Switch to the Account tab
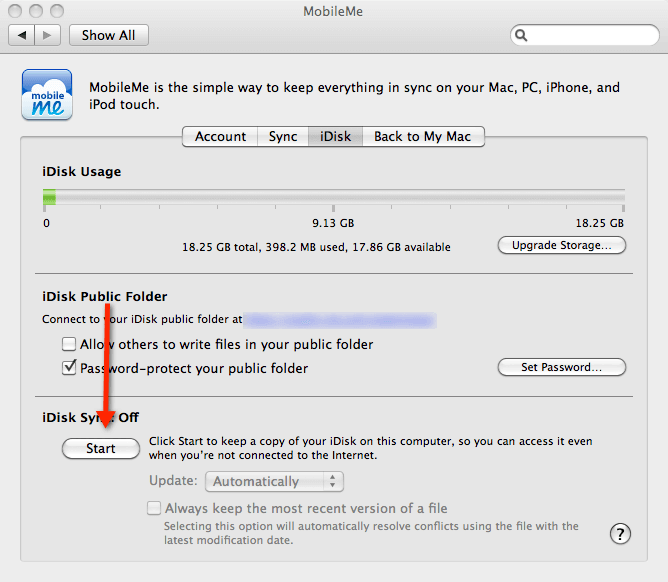The height and width of the screenshot is (582, 668). tap(220, 136)
